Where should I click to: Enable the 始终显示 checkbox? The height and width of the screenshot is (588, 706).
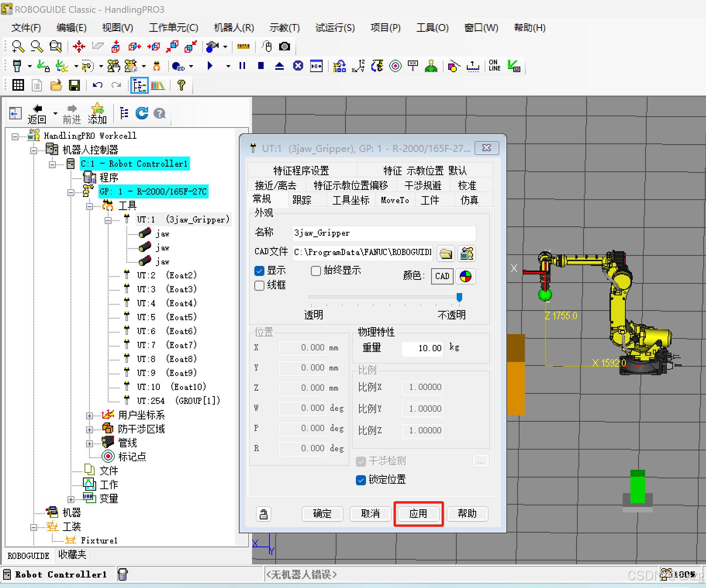(316, 271)
